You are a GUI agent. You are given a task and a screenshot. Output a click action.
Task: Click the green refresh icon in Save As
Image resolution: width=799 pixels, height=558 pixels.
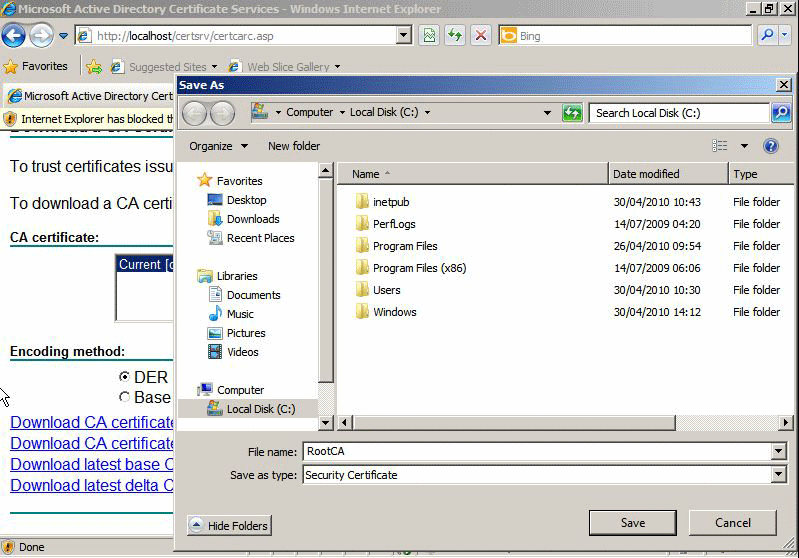point(572,113)
